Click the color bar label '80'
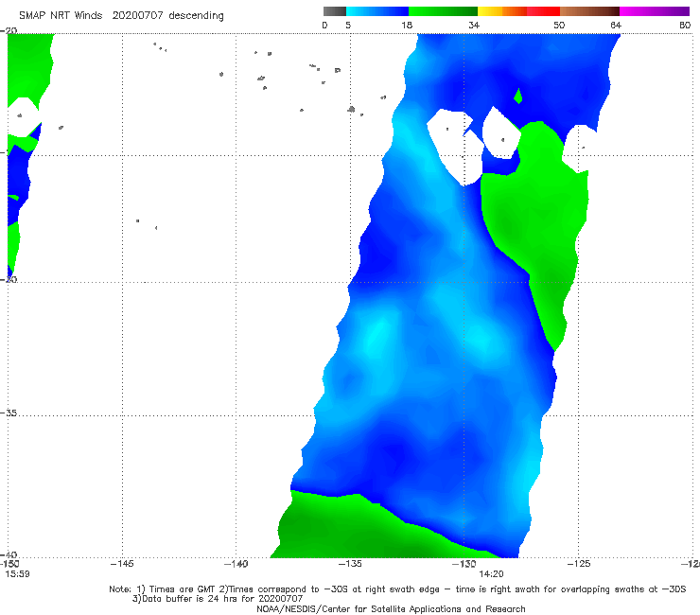700x615 pixels. 685,26
